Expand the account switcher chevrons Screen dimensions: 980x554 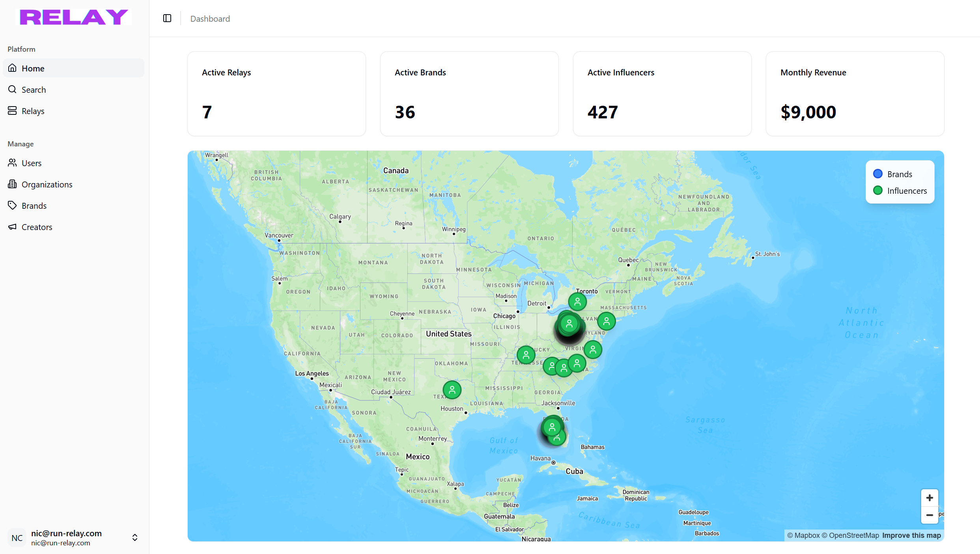click(x=134, y=537)
